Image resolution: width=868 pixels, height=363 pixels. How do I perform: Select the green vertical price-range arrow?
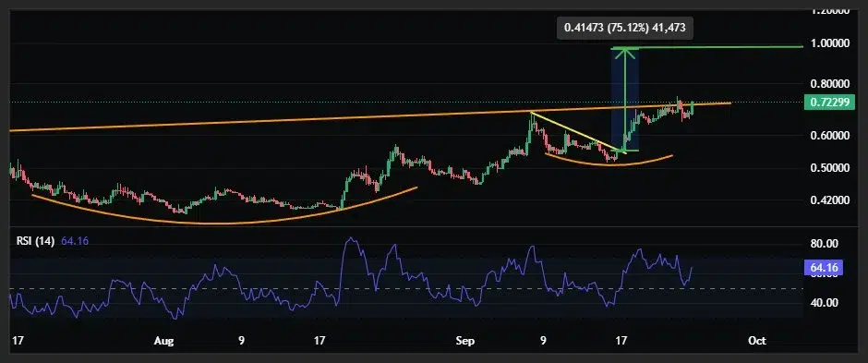click(x=625, y=100)
